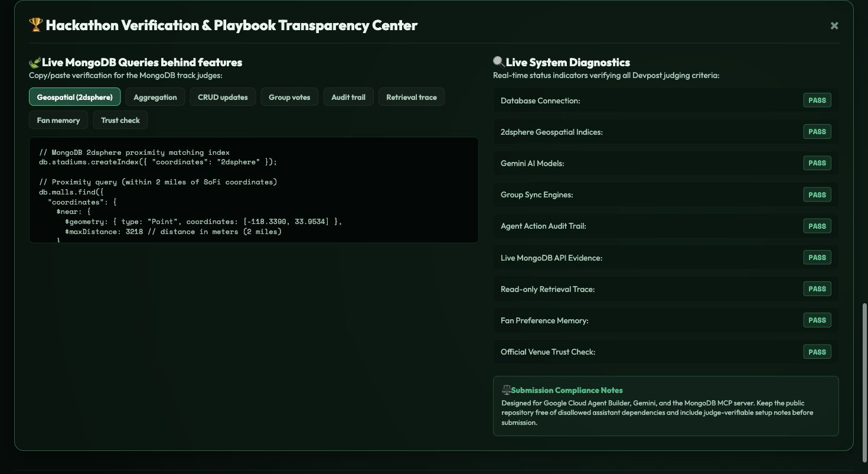Click the leaf icon beside Live MongoDB Queries
The image size is (868, 474).
[x=35, y=62]
